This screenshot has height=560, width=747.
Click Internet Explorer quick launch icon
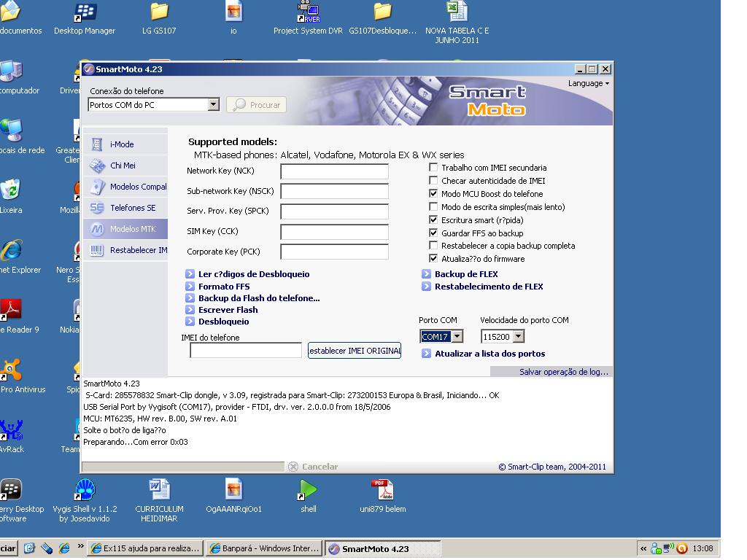[x=64, y=548]
